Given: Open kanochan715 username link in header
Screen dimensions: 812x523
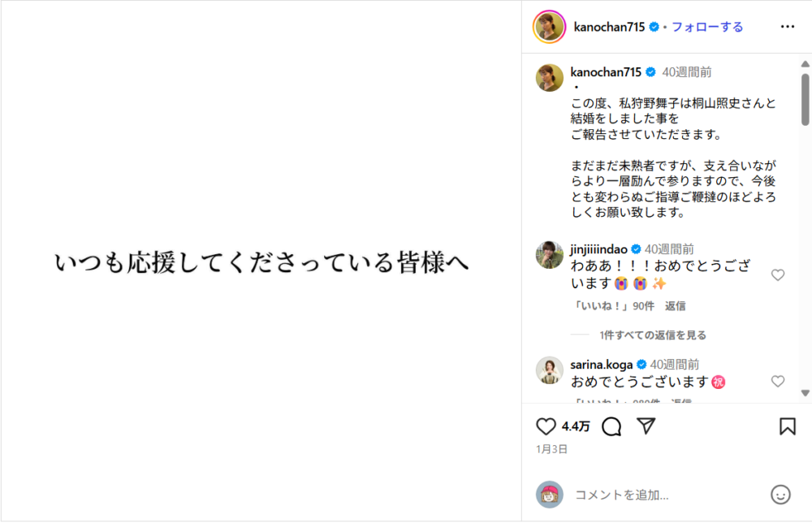Looking at the screenshot, I should pyautogui.click(x=609, y=27).
